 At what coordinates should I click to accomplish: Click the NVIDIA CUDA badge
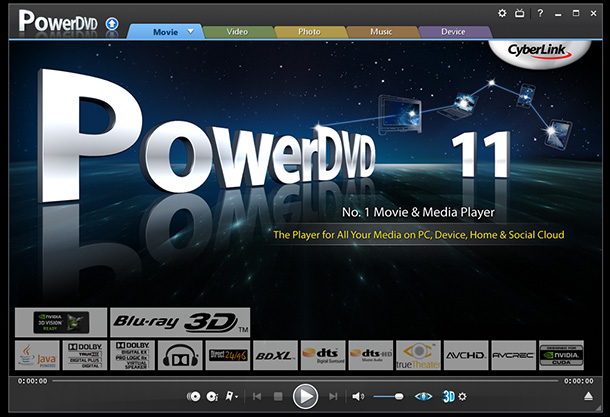[561, 356]
